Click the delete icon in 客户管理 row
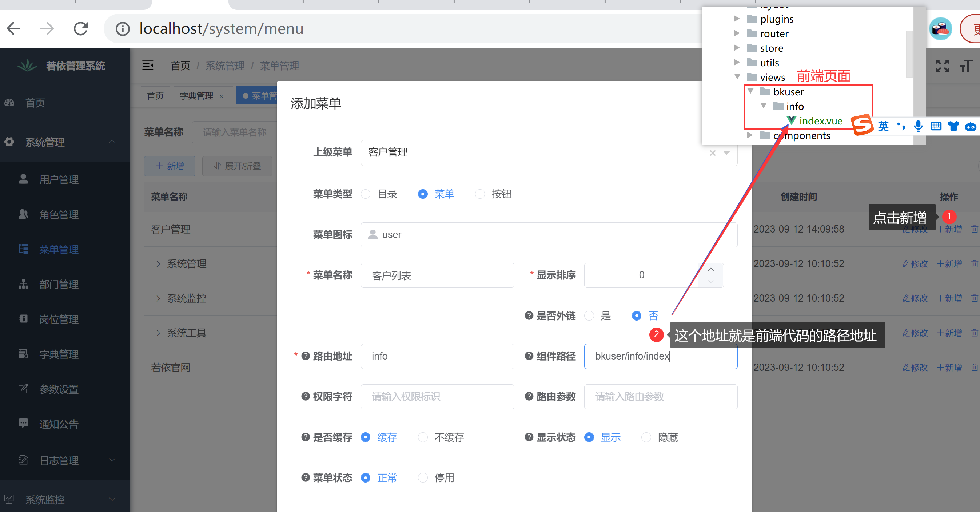This screenshot has height=512, width=980. coord(974,229)
